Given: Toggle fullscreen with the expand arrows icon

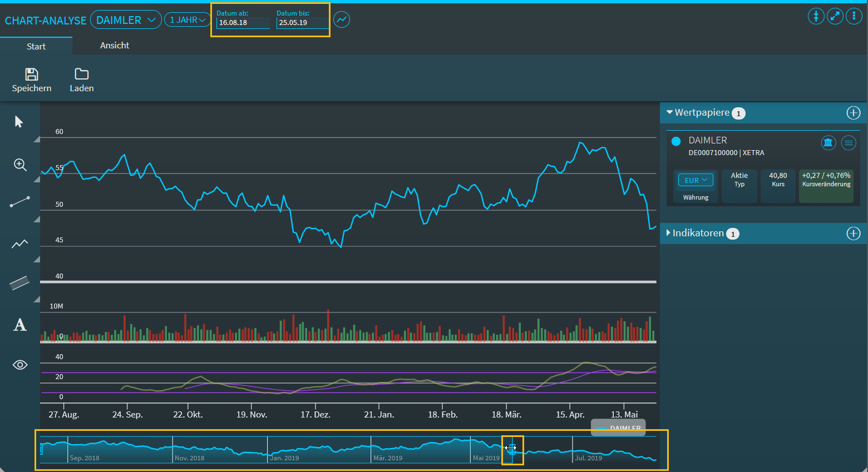Looking at the screenshot, I should coord(835,16).
